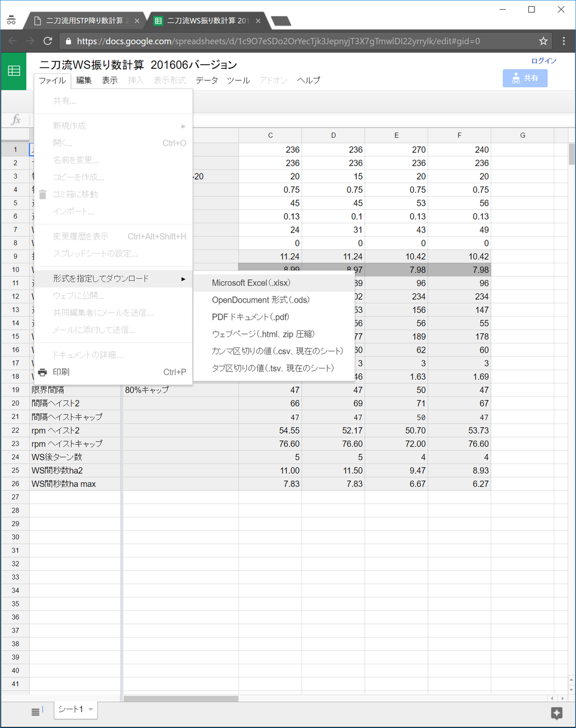Select 印刷 in the file menu
Screen dimensions: 576x728
coord(113,372)
